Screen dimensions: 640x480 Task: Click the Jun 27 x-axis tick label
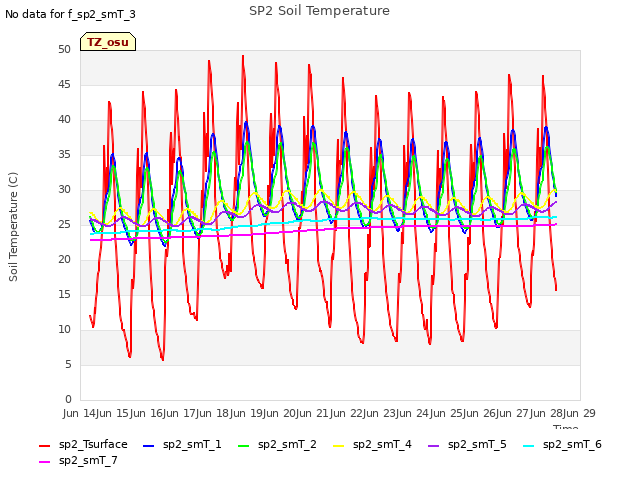pos(514,413)
